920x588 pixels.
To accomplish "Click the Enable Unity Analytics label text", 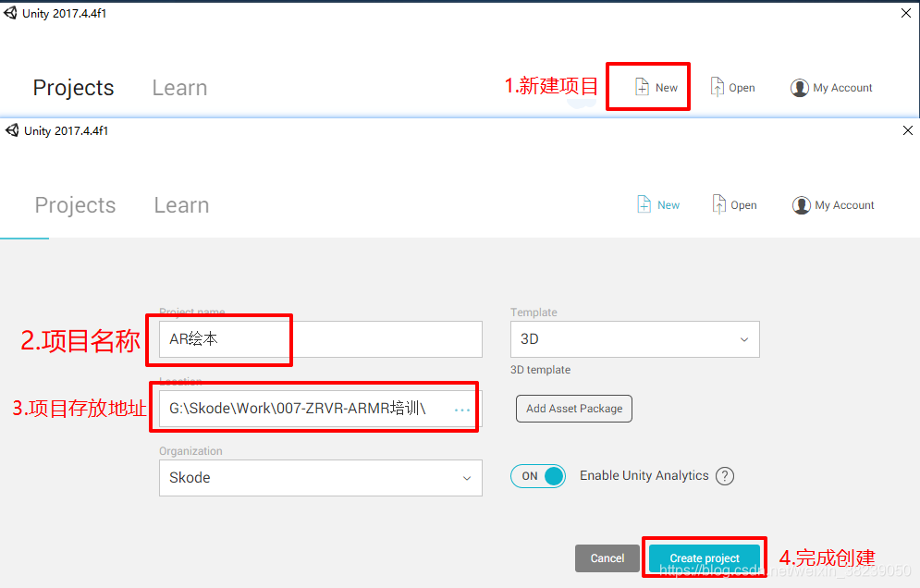I will (644, 475).
